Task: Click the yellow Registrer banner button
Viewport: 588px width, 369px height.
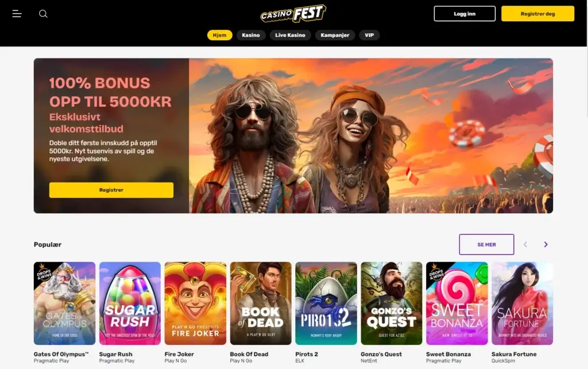Action: tap(111, 190)
